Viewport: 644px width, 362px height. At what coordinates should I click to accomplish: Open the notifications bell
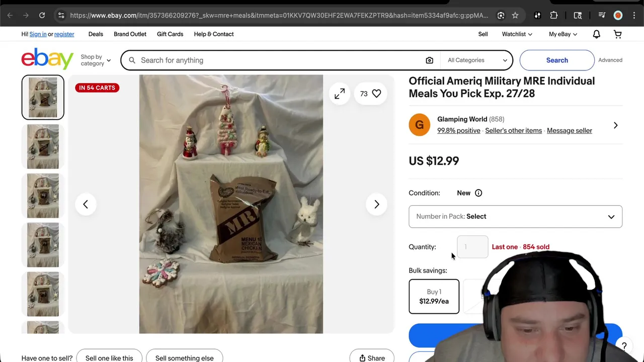pyautogui.click(x=596, y=34)
